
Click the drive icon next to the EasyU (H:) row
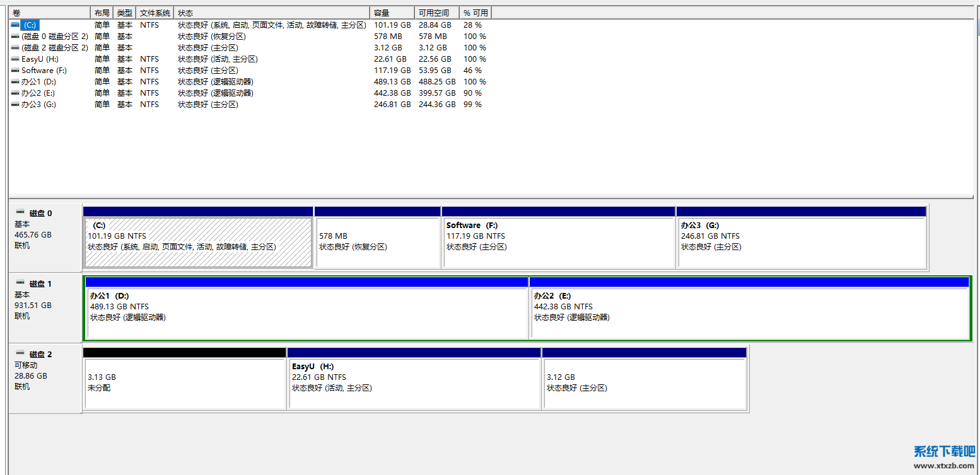click(16, 59)
